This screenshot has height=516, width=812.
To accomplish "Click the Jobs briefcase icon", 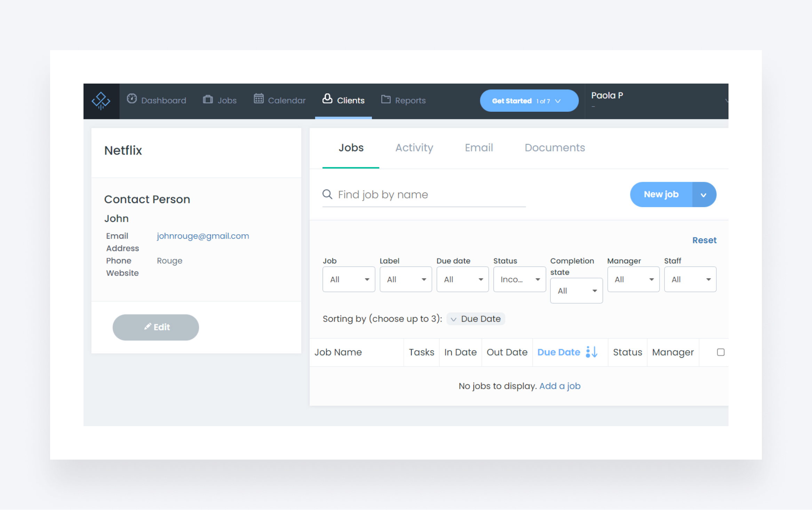I will 207,99.
